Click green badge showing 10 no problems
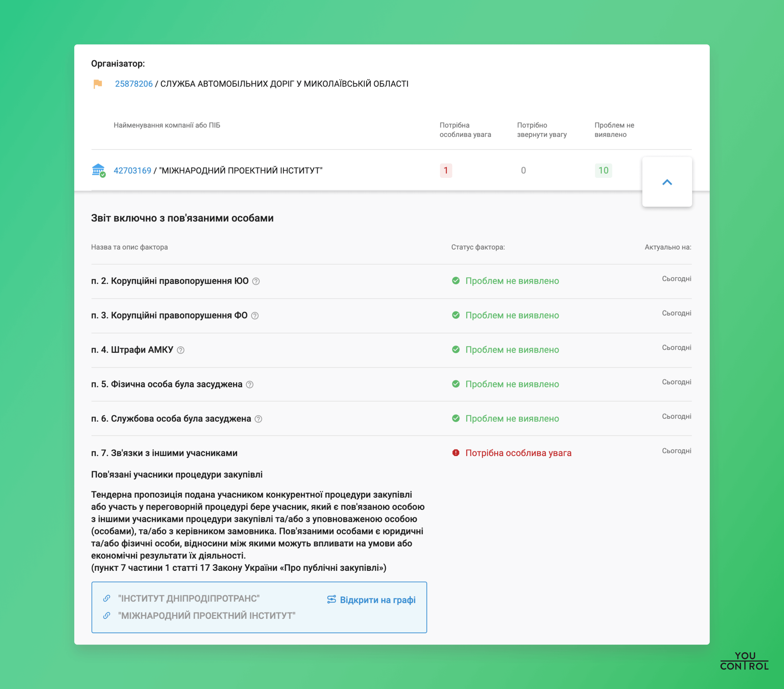 [x=603, y=170]
